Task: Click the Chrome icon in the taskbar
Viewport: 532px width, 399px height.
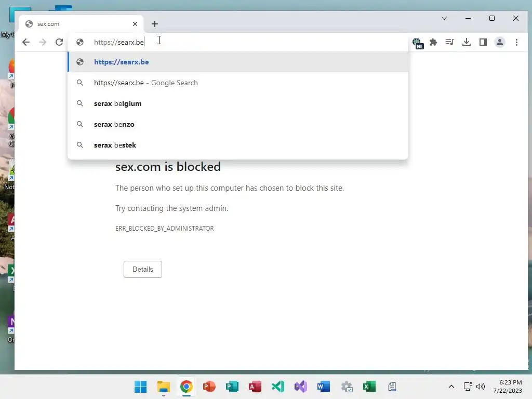Action: coord(187,387)
